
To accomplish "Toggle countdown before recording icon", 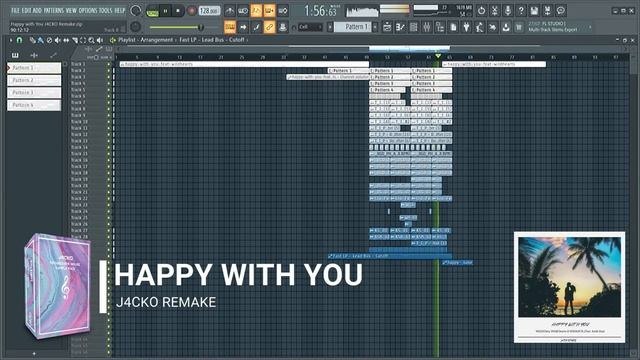I will [256, 11].
